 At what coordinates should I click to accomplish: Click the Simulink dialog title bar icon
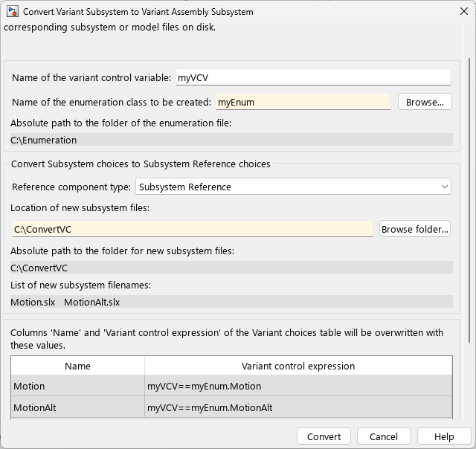point(13,12)
